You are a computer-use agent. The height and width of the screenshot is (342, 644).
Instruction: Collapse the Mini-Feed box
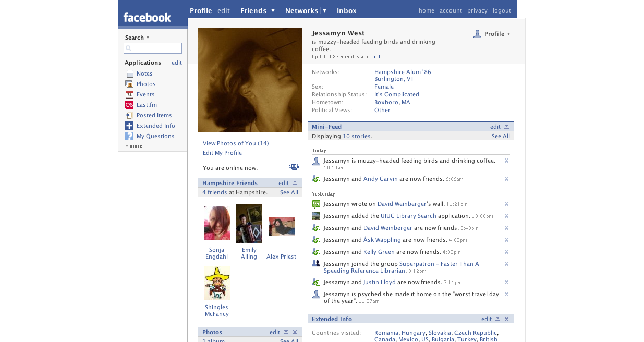(506, 127)
